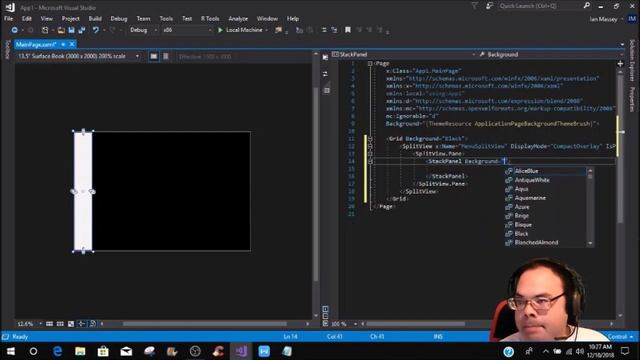Click the swap panes icon
640x360 pixels.
(x=325, y=74)
